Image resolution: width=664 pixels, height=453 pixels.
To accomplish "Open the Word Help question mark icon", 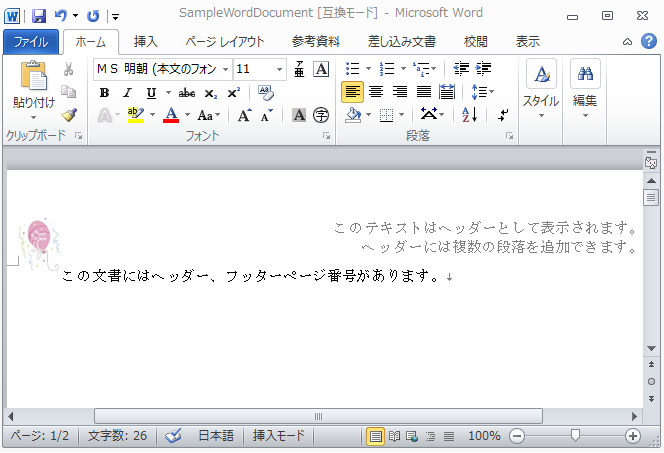I will click(647, 42).
